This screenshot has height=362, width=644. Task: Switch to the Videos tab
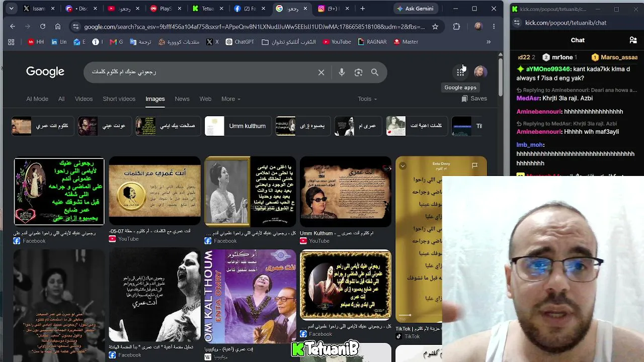click(84, 99)
